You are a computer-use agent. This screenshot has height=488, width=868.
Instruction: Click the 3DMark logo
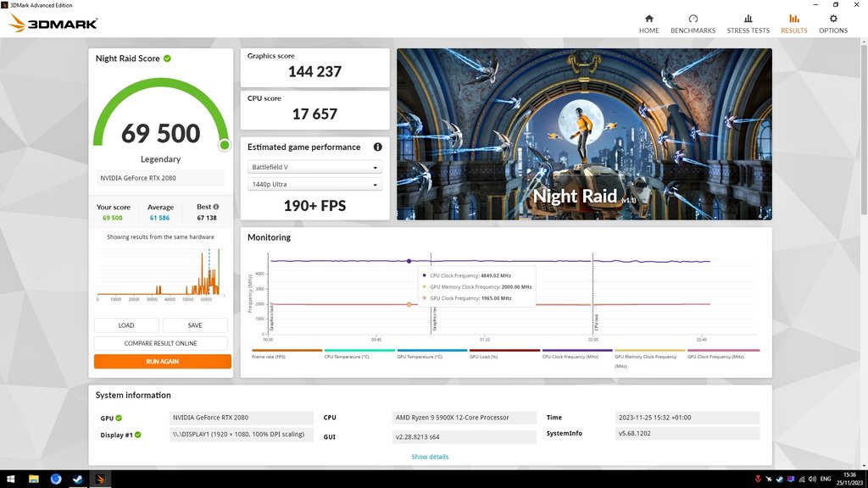point(53,23)
